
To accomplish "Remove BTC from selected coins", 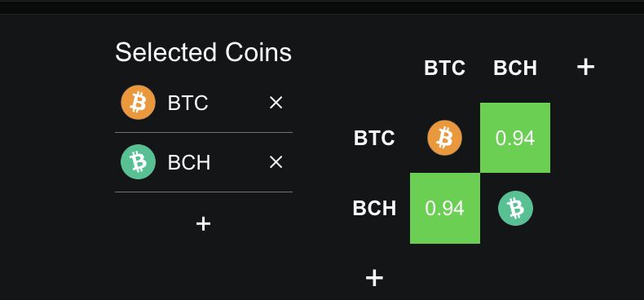I will pyautogui.click(x=276, y=103).
